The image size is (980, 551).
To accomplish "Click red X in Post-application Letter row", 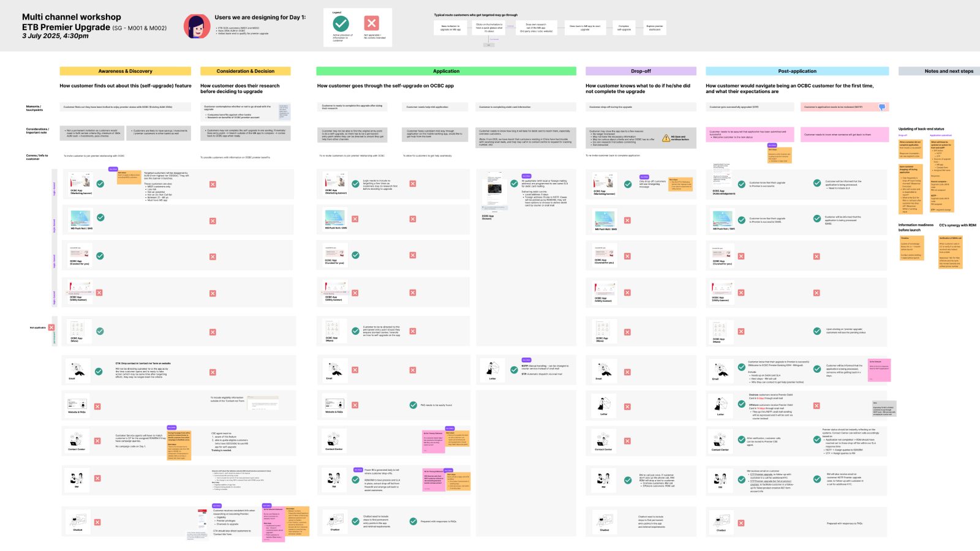I will click(x=817, y=405).
